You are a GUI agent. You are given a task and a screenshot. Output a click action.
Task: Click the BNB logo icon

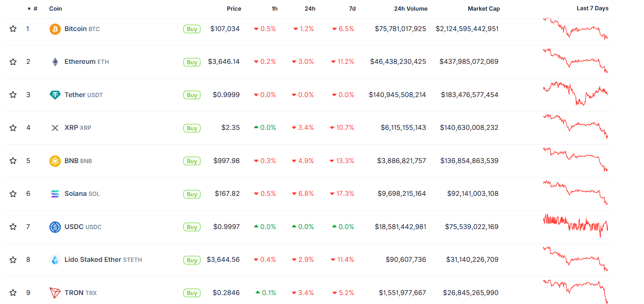click(55, 161)
